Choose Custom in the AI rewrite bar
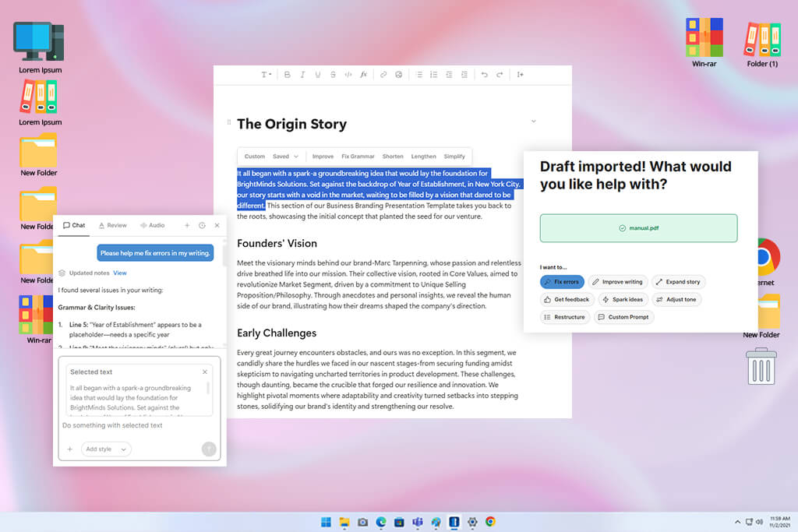The width and height of the screenshot is (798, 532). 255,157
